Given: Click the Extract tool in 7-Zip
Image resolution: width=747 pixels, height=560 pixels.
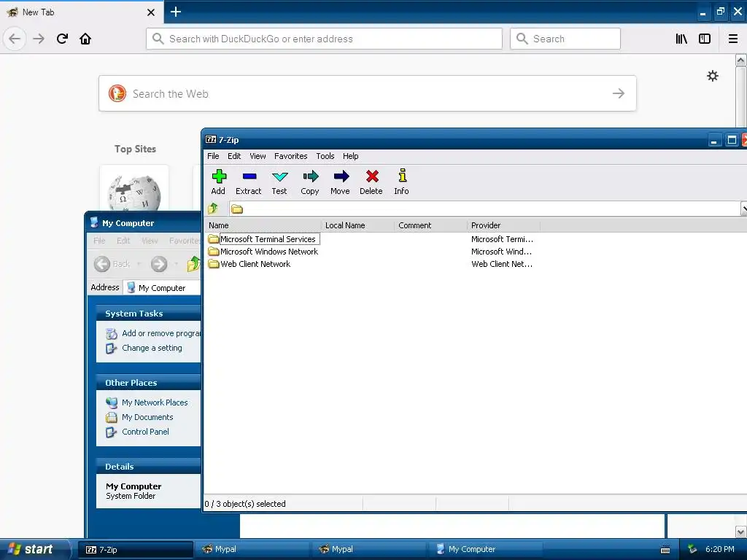Looking at the screenshot, I should pos(248,182).
